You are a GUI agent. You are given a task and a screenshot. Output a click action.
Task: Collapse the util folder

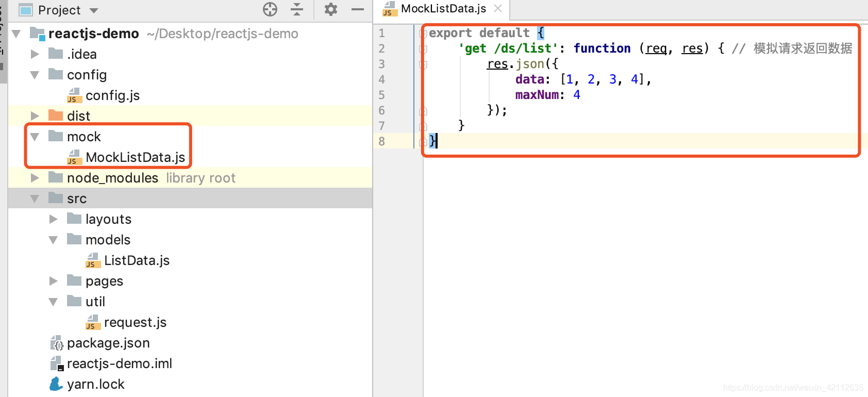click(54, 302)
